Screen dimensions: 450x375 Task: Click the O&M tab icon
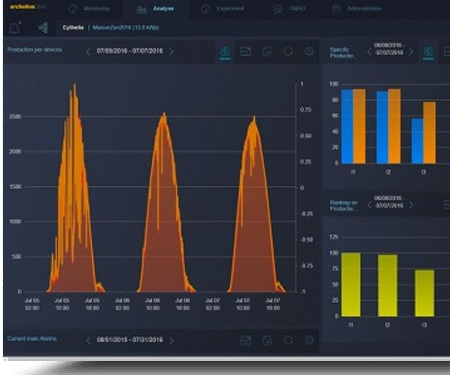[278, 9]
